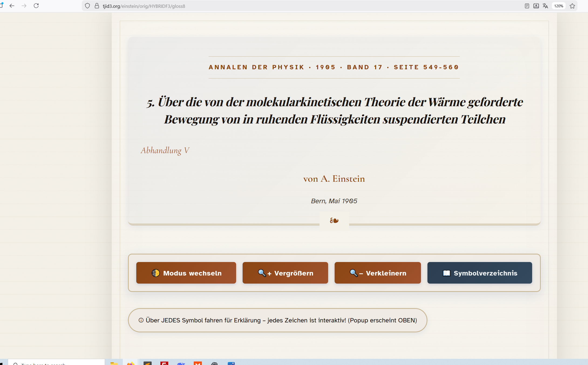Viewport: 588px width, 365px height.
Task: Reload the Einstein paper page
Action: (x=36, y=6)
